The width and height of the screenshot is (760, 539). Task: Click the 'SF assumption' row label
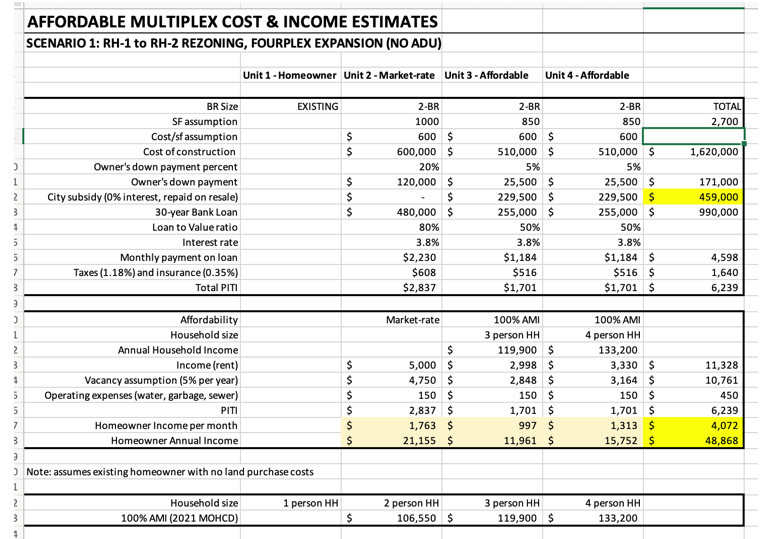click(205, 121)
